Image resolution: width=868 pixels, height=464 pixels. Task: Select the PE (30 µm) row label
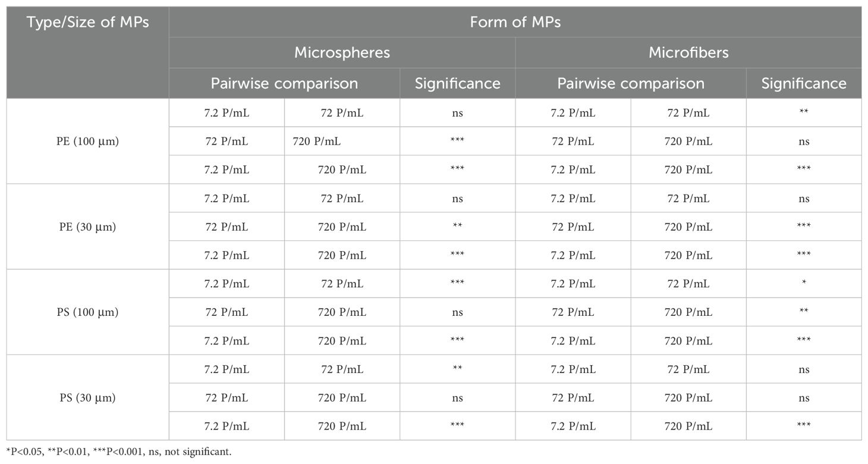(87, 227)
